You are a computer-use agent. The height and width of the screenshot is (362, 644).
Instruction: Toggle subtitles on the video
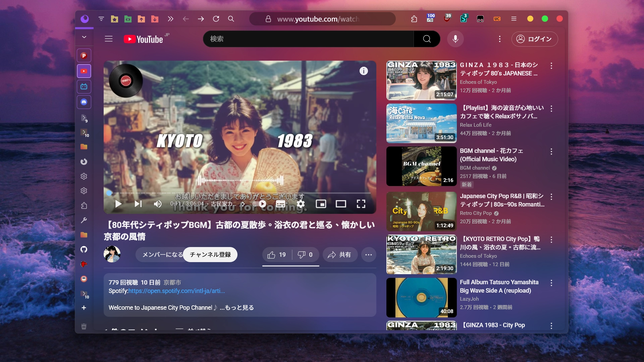tap(280, 204)
